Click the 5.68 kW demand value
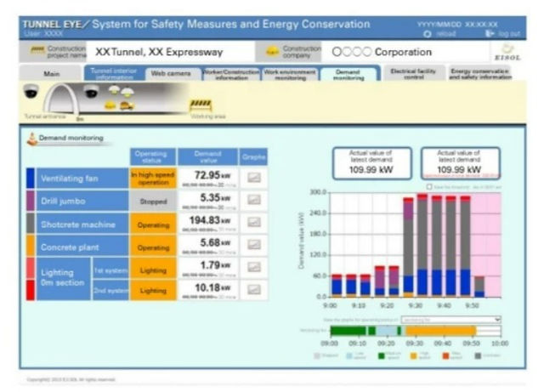Screen dimensions: 544x392 click(215, 242)
